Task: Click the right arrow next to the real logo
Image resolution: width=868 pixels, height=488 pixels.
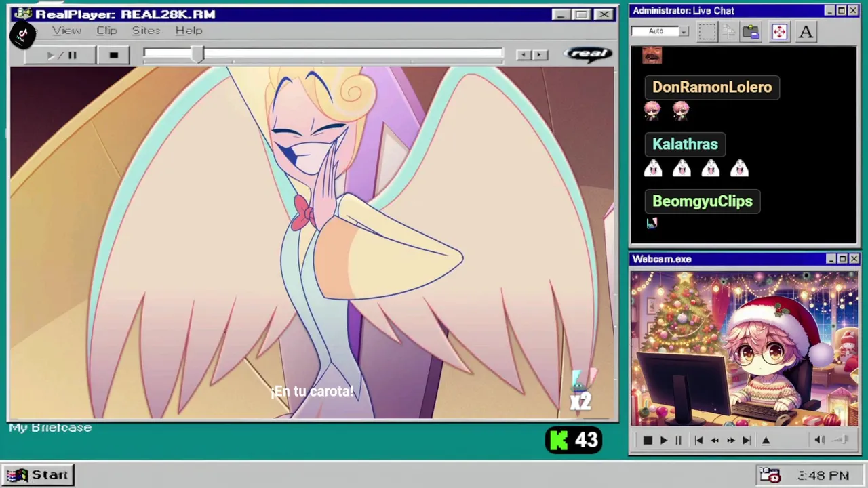Action: point(540,55)
